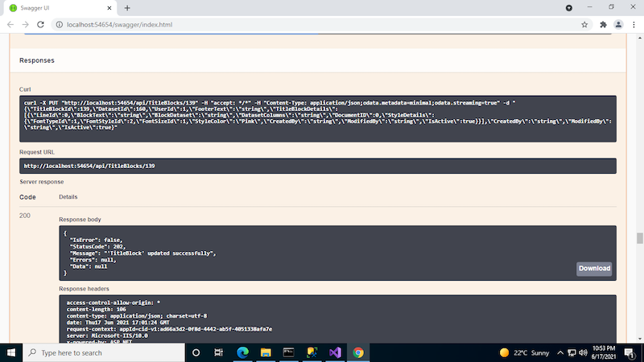Click the request-context header line

pyautogui.click(x=169, y=329)
